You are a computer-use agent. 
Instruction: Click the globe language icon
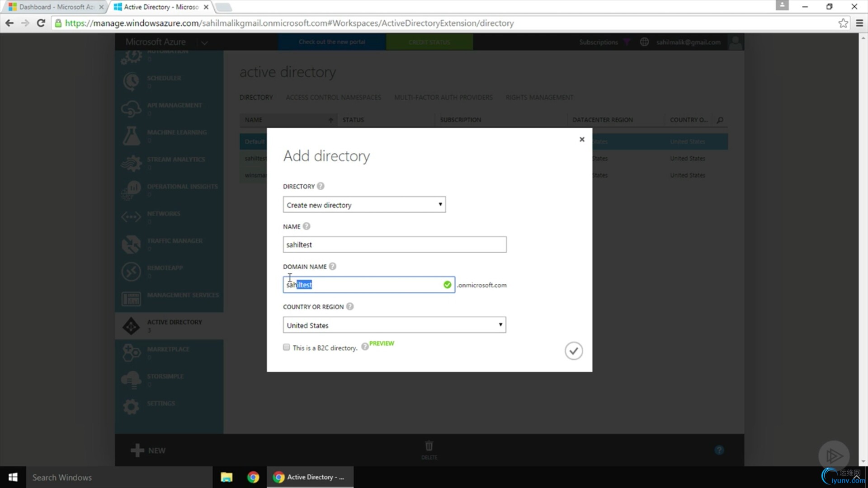click(644, 42)
